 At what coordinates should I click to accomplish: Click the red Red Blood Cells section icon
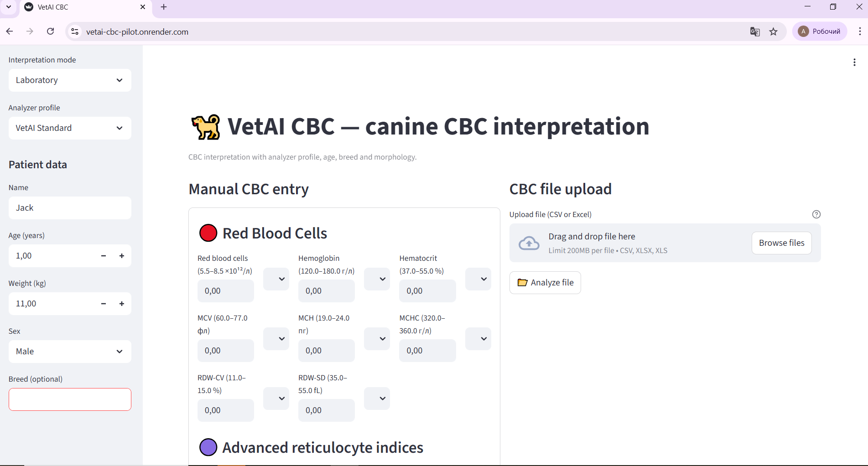(208, 233)
